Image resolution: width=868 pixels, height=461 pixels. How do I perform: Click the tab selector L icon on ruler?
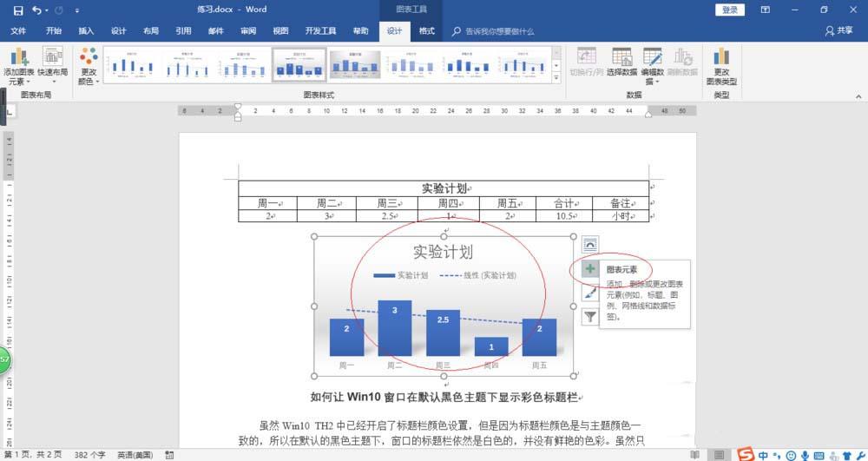click(10, 112)
